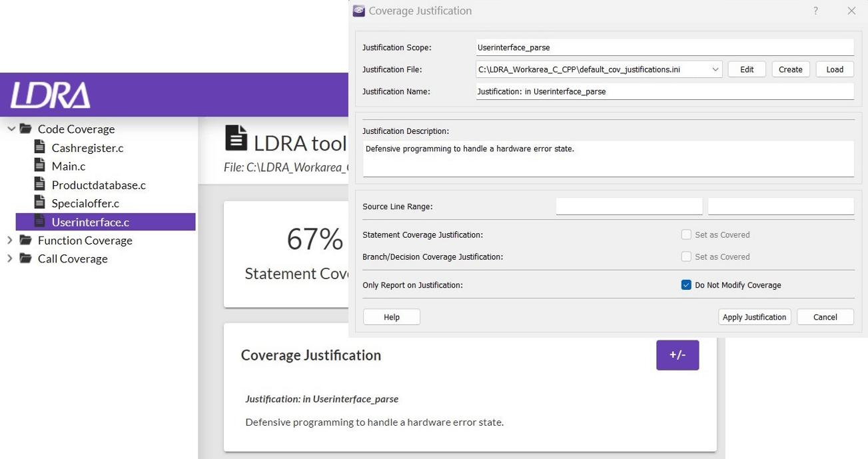Click the Main.c file icon
Screen dimensions: 868x459
tap(40, 166)
